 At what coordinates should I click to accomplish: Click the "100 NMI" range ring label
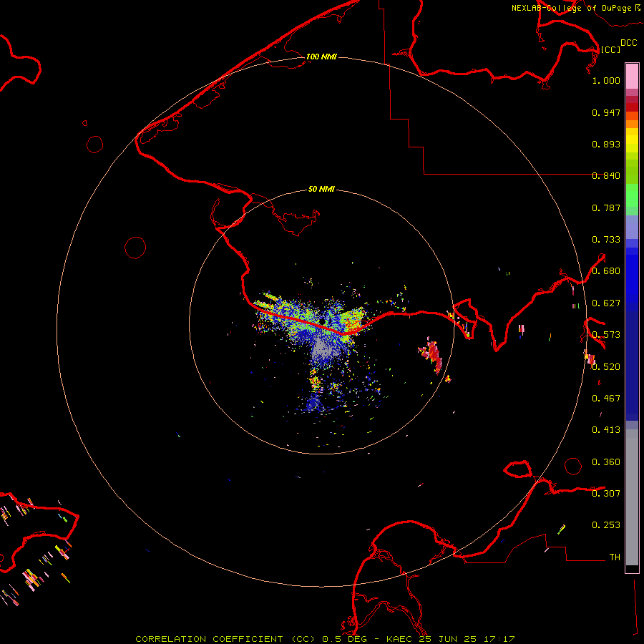321,57
